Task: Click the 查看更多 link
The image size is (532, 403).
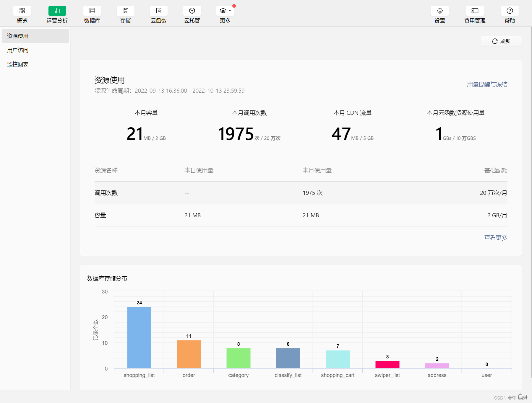Action: click(x=496, y=238)
